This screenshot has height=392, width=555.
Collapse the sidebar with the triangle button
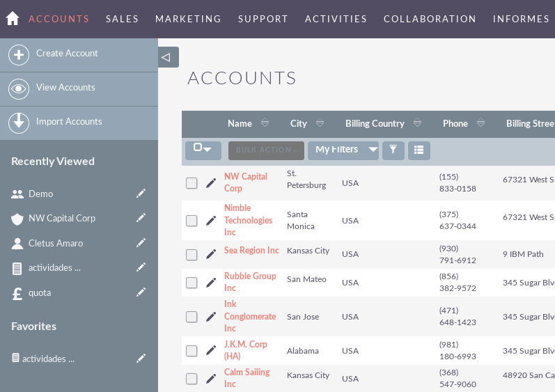168,57
